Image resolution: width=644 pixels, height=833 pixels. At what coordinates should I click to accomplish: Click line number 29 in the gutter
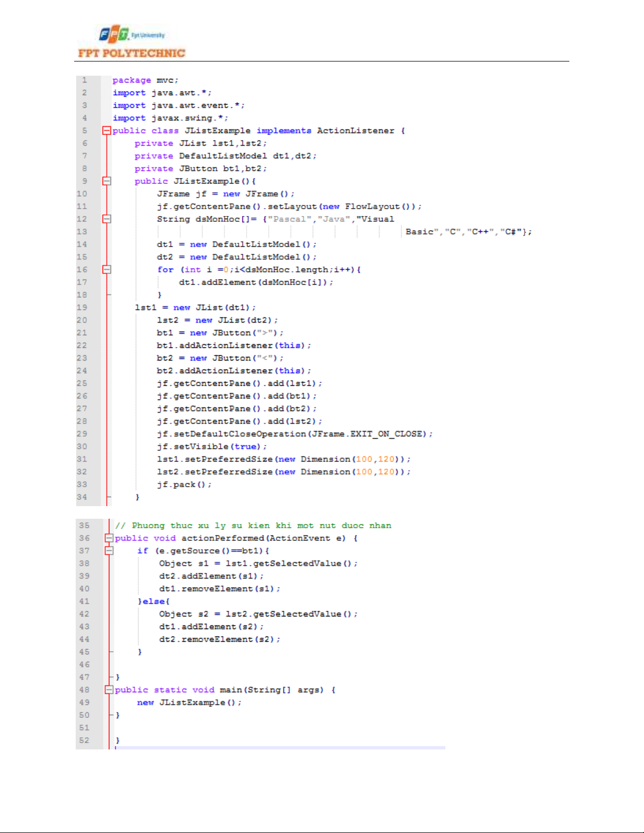(x=82, y=434)
